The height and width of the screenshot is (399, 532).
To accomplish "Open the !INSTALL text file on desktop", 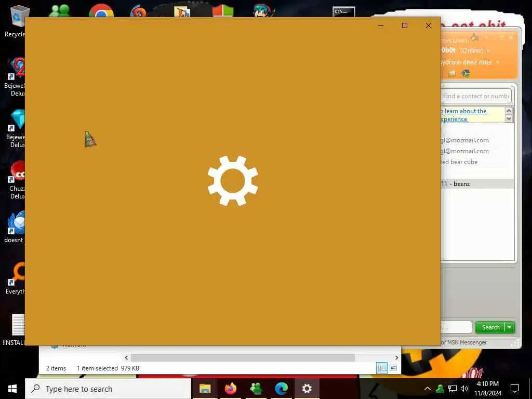I will tap(14, 329).
